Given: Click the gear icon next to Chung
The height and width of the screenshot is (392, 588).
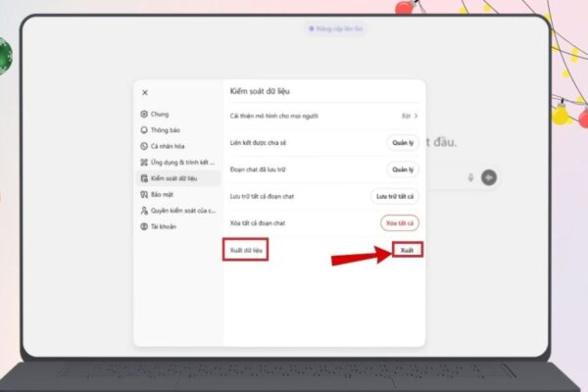Looking at the screenshot, I should point(144,114).
